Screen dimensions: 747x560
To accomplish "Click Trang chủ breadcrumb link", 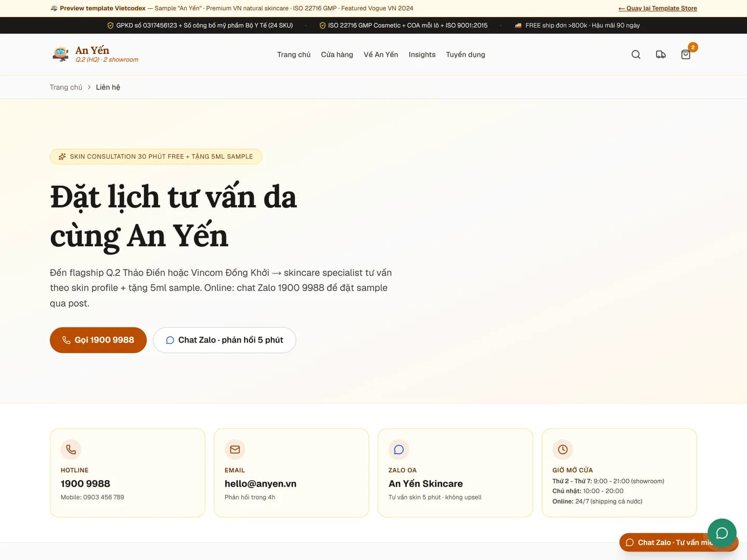I will 66,87.
